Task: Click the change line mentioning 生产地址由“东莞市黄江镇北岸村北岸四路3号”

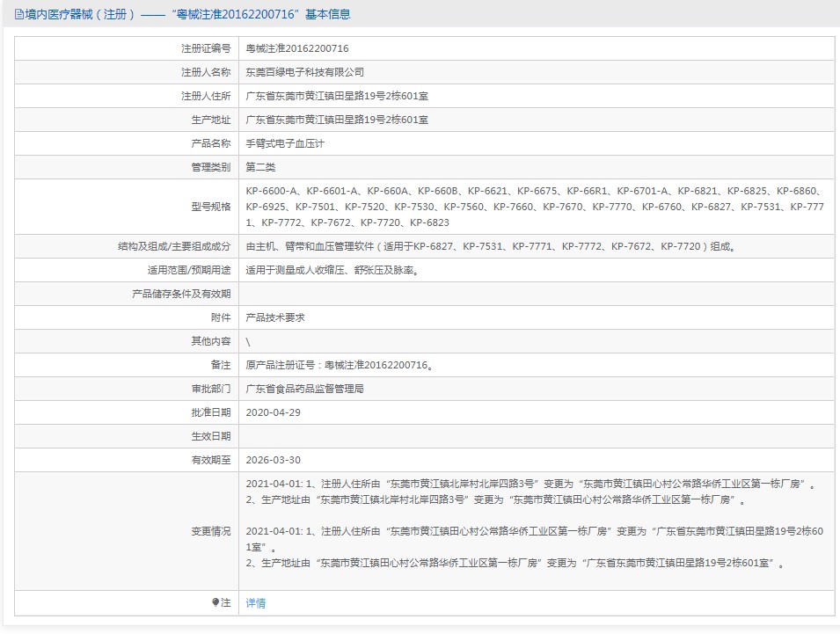Action: point(495,499)
